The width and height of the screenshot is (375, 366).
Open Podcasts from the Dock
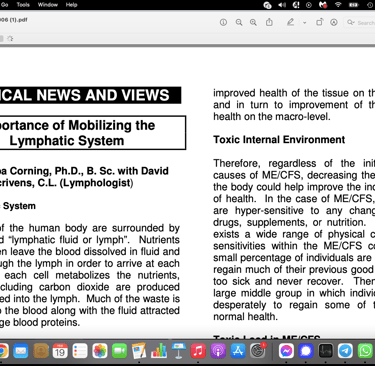point(218,351)
